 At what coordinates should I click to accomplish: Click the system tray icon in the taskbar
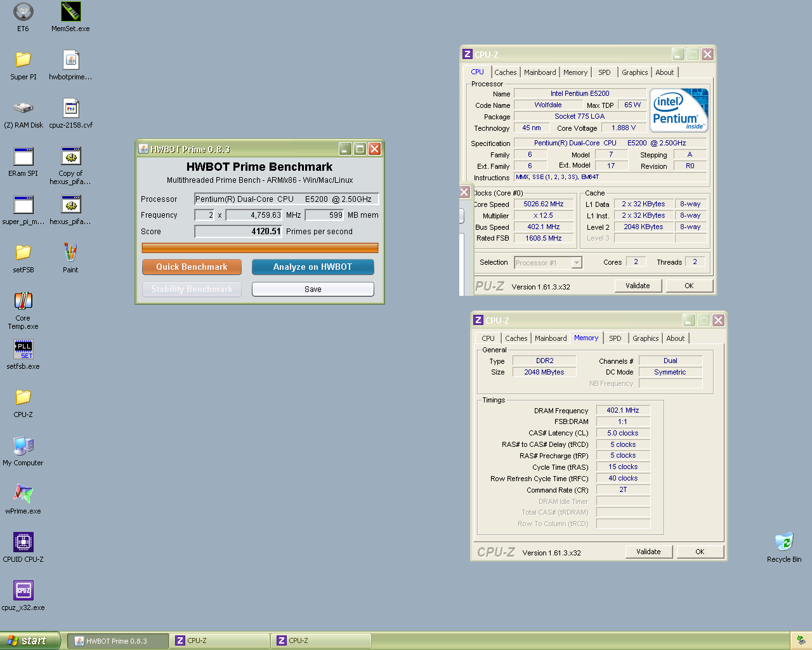point(801,640)
